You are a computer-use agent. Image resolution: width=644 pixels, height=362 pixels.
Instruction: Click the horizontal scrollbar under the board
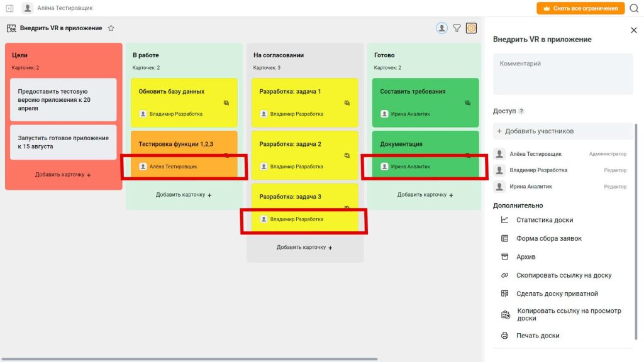(189, 359)
